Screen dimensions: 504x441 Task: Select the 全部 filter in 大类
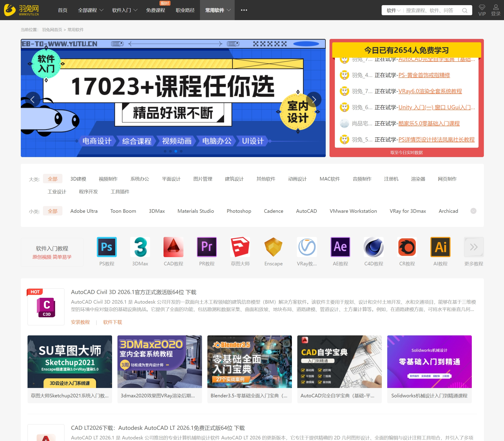pos(52,179)
